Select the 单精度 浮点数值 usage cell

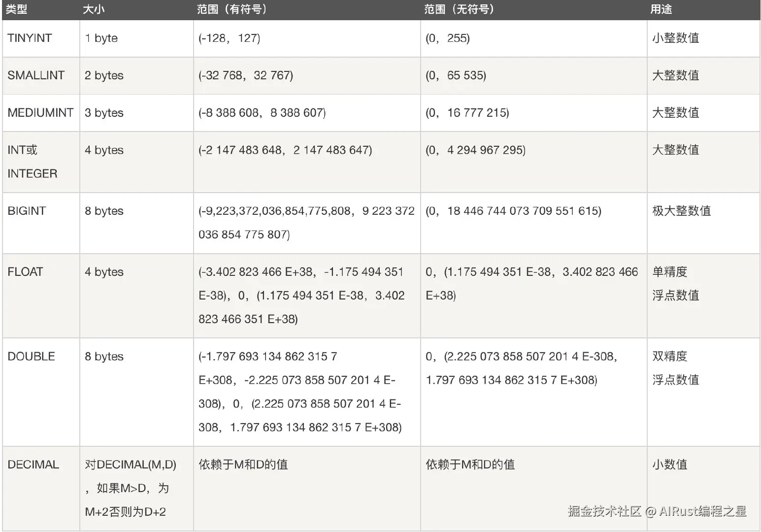tap(703, 296)
